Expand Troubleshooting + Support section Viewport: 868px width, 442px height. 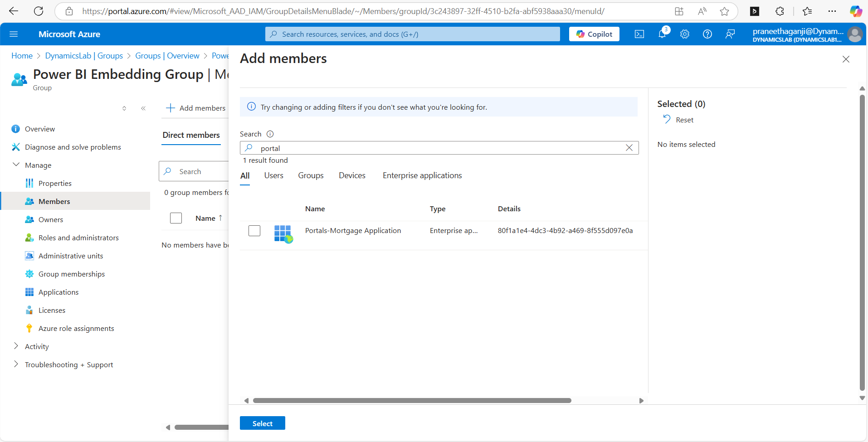(16, 364)
